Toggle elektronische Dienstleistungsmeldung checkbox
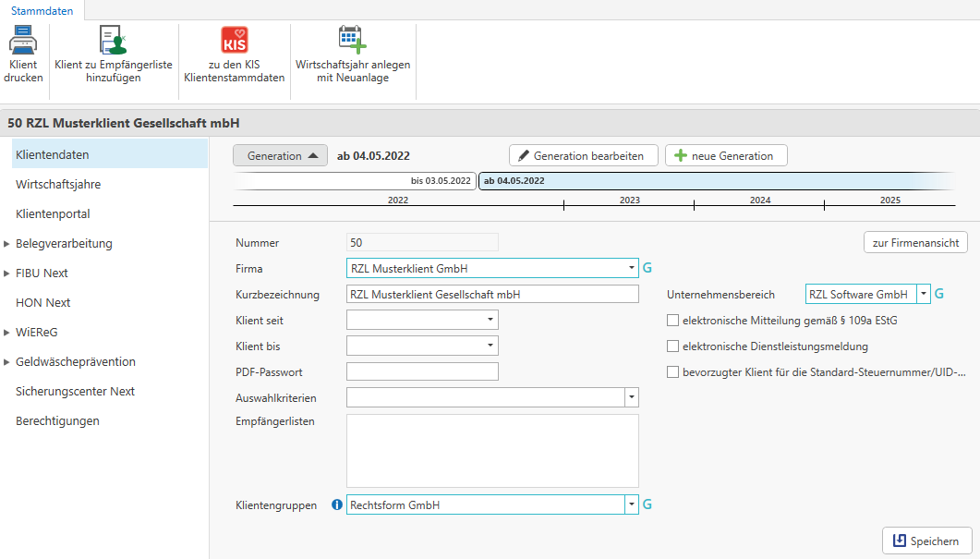The height and width of the screenshot is (559, 980). (672, 346)
